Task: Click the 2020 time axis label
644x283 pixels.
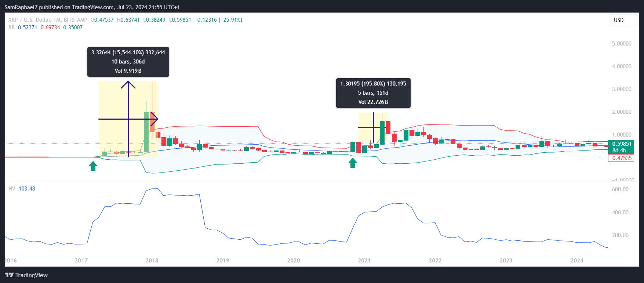Action: click(294, 261)
